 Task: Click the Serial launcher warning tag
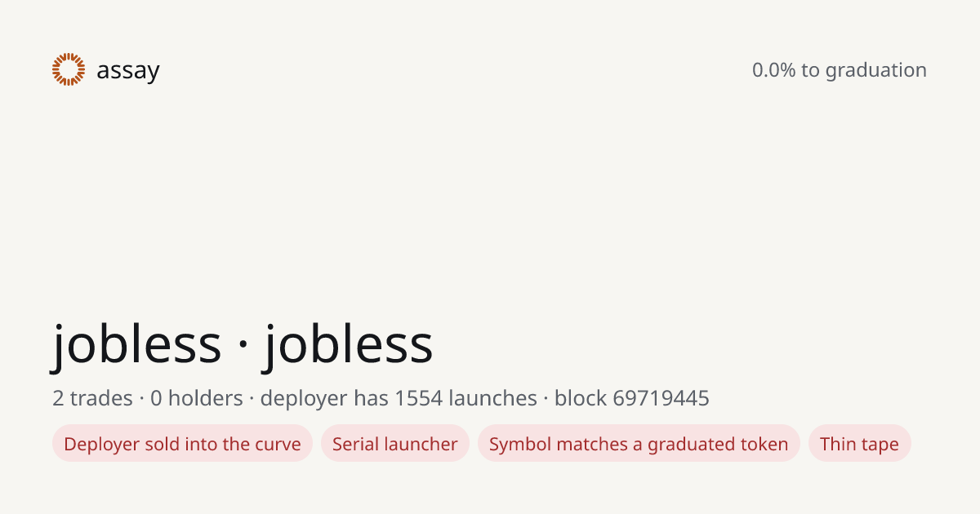point(395,444)
